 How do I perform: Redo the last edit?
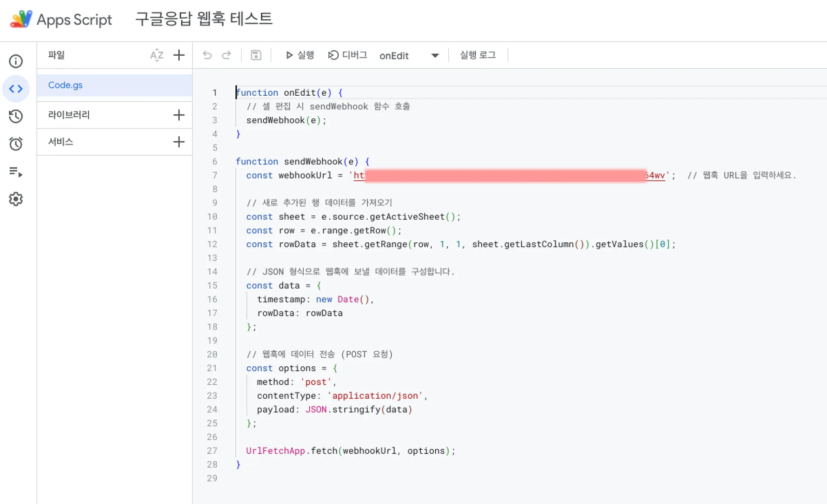pyautogui.click(x=227, y=55)
